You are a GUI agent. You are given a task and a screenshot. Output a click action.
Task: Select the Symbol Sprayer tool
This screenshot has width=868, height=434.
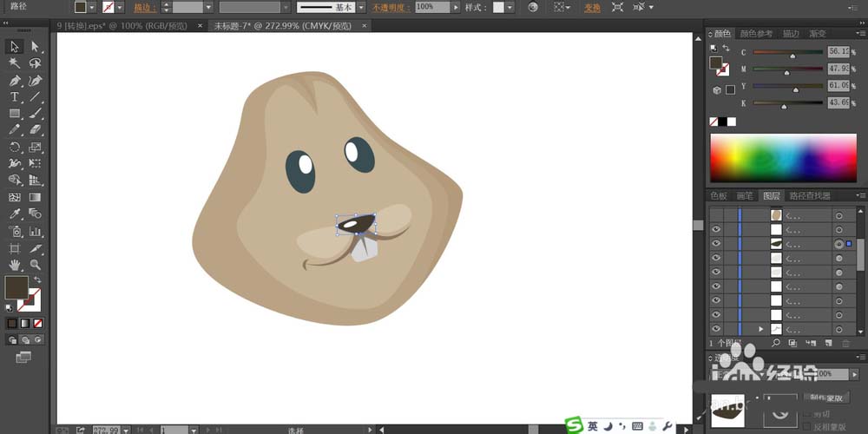(x=15, y=231)
